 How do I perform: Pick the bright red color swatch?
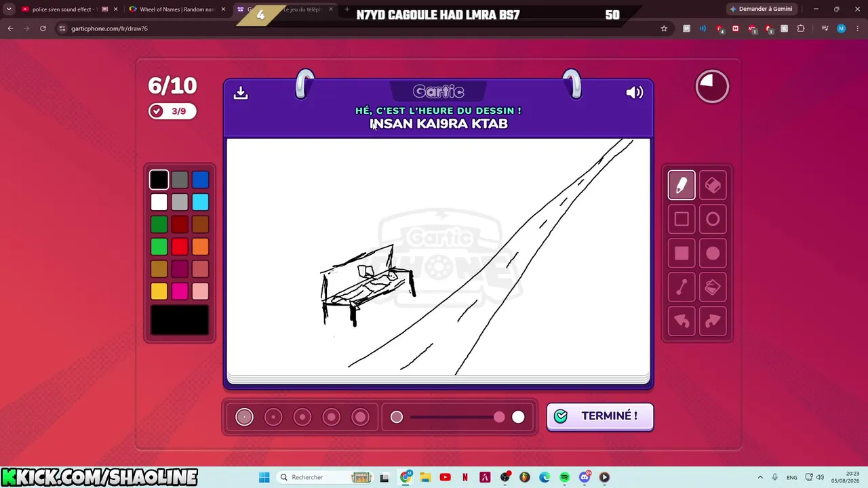tap(180, 247)
